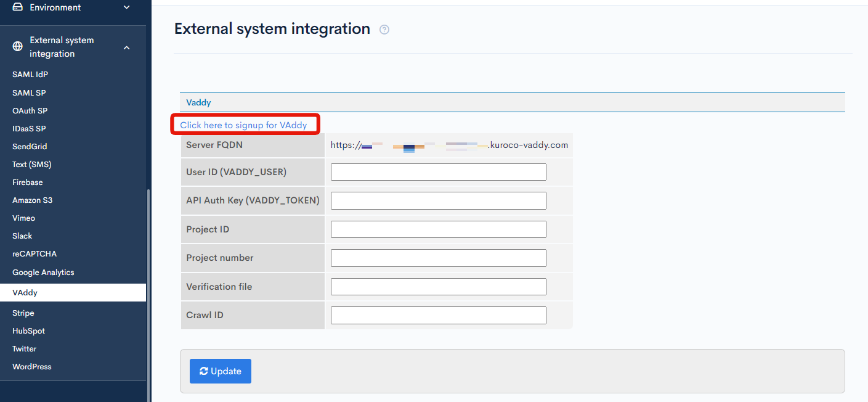
Task: Click the signup for VAddy link
Action: click(243, 125)
